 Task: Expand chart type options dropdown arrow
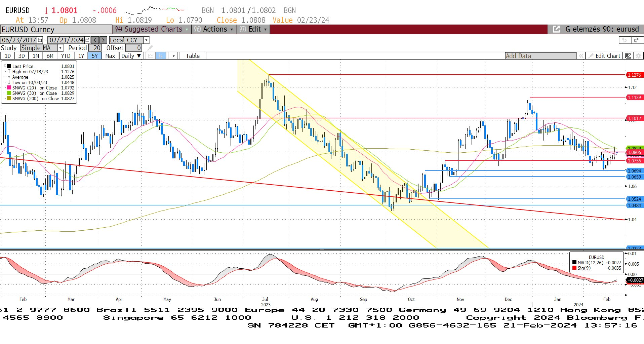click(x=173, y=56)
